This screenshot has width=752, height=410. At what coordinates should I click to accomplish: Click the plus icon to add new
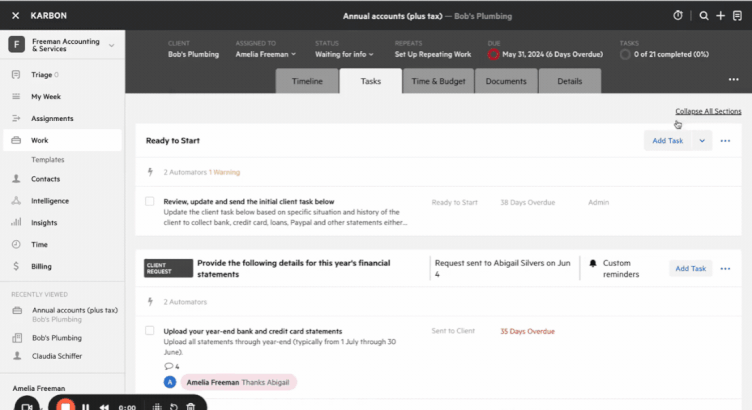720,15
